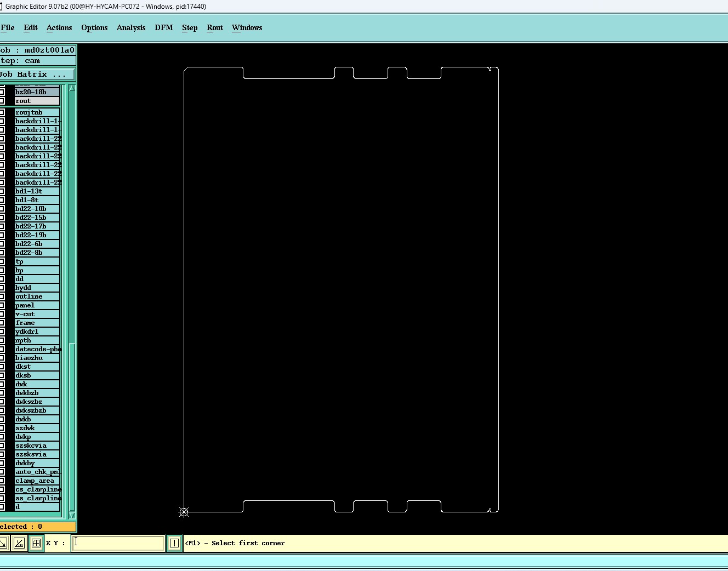This screenshot has width=728, height=571.
Task: Toggle the checkbox for the v-cut layer
Action: click(x=2, y=314)
